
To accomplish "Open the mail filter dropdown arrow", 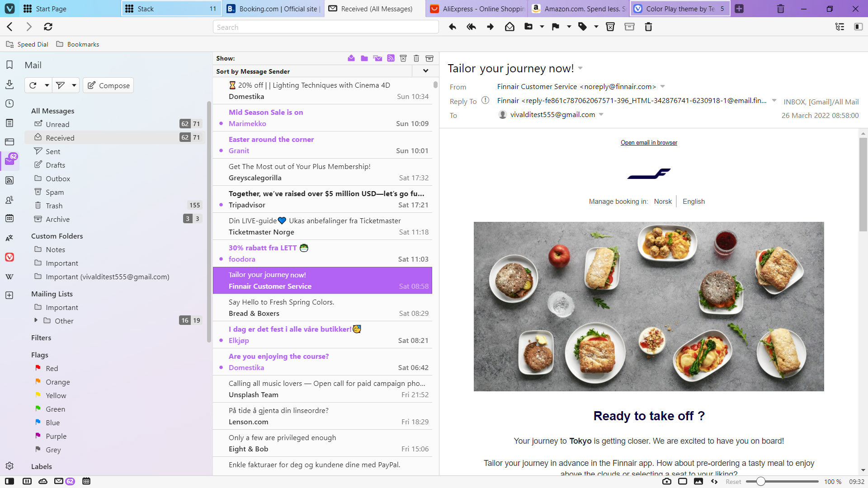I will point(74,85).
